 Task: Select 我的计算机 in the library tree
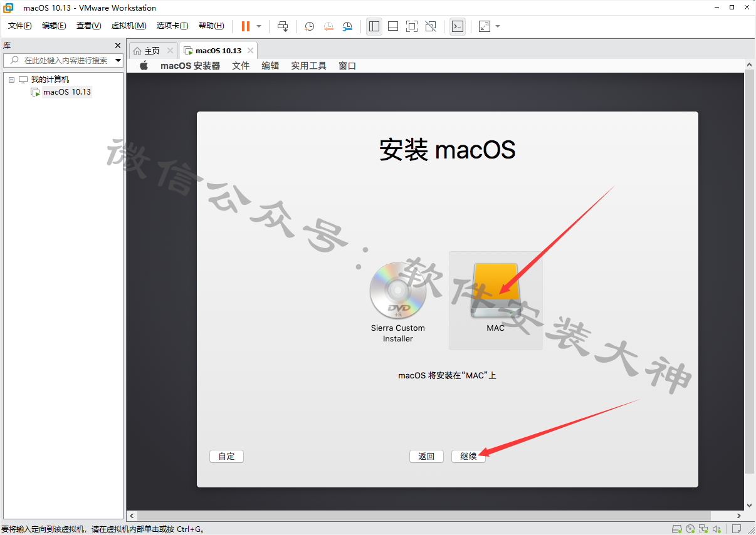coord(50,80)
